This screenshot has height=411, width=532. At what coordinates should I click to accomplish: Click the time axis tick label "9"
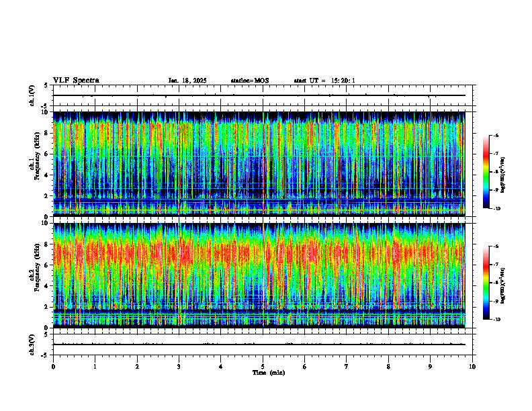(430, 367)
